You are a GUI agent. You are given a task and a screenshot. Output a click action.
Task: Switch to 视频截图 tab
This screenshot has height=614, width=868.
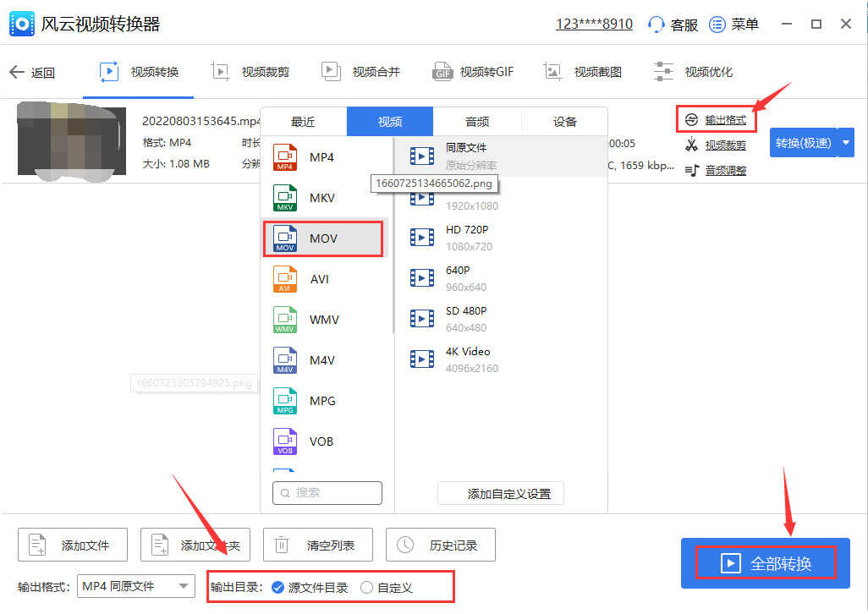coord(582,72)
